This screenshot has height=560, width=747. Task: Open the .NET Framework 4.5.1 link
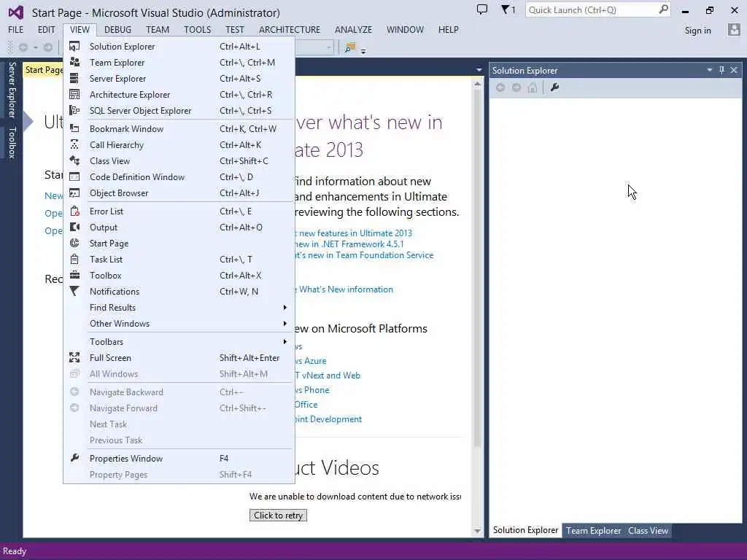coord(349,244)
